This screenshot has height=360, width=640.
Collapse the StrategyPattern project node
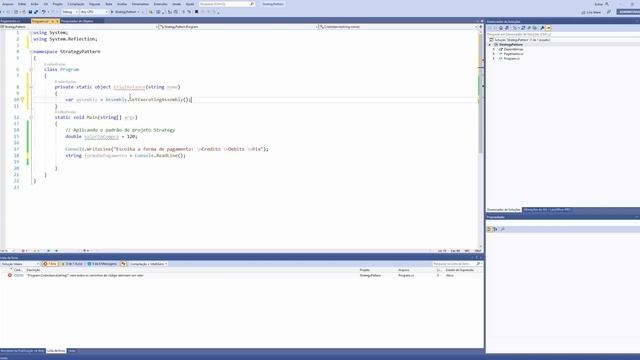[490, 44]
